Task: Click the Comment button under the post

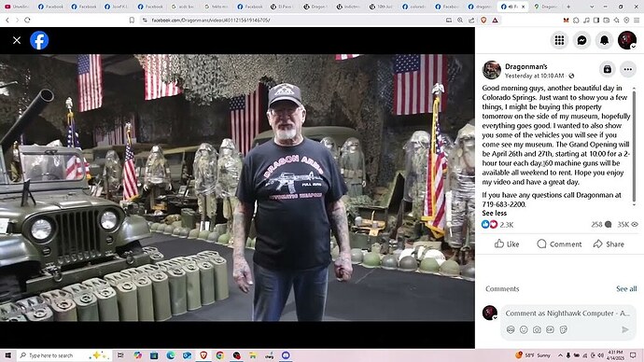Action: tap(559, 244)
